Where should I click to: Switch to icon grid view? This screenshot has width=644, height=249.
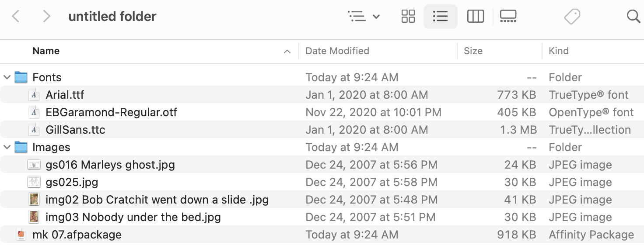tap(408, 17)
